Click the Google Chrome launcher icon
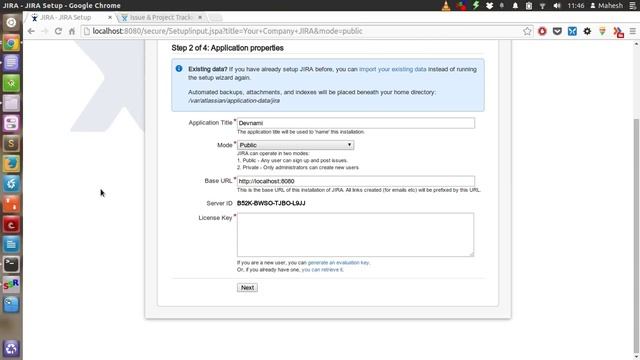The width and height of the screenshot is (640, 360). pyautogui.click(x=11, y=43)
